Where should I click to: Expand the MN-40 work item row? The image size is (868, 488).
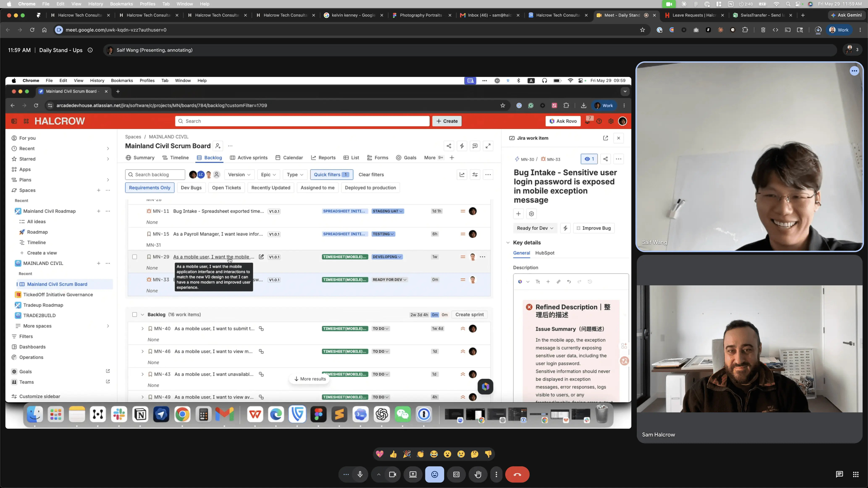pos(142,329)
